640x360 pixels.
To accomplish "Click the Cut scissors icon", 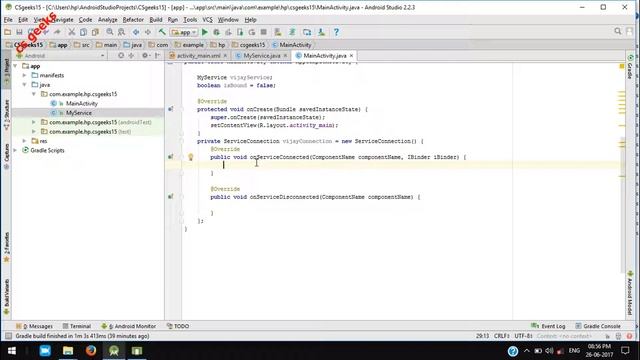I will pos(71,32).
